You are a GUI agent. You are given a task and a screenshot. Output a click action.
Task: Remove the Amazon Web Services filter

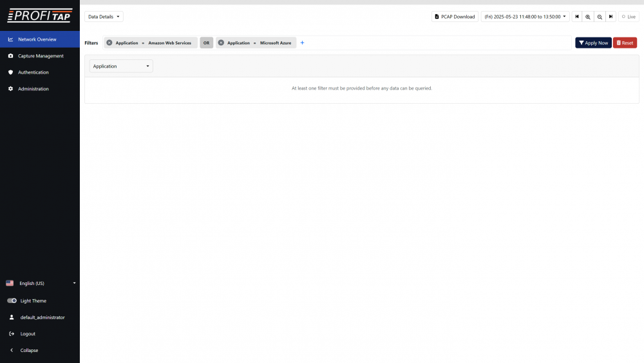pos(109,43)
